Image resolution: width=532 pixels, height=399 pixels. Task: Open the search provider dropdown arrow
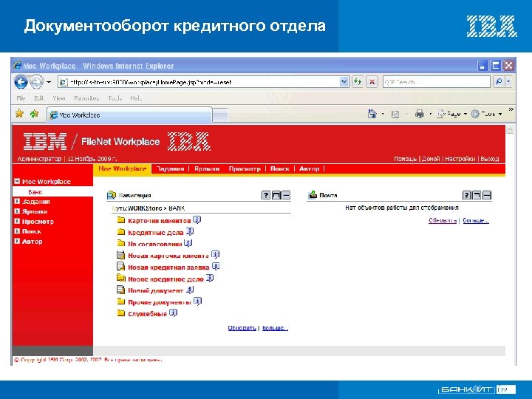(x=508, y=82)
